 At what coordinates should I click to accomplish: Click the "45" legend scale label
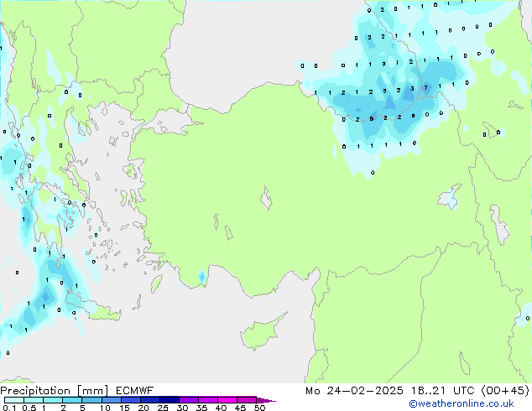pyautogui.click(x=240, y=408)
